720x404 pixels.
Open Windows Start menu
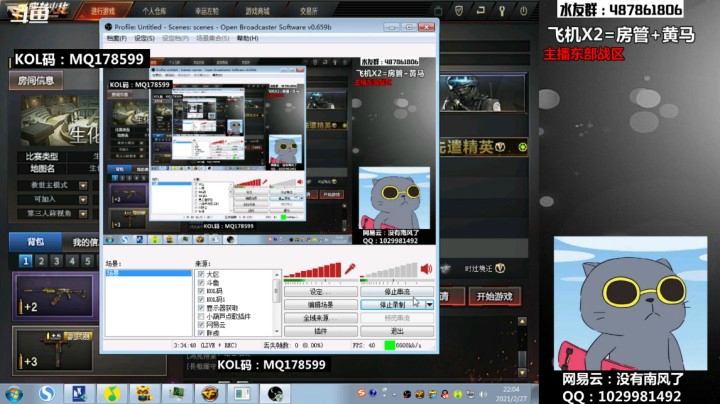click(x=14, y=394)
